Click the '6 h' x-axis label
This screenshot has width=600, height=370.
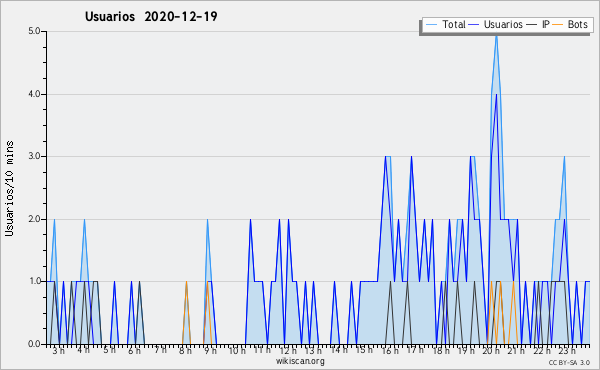134,350
